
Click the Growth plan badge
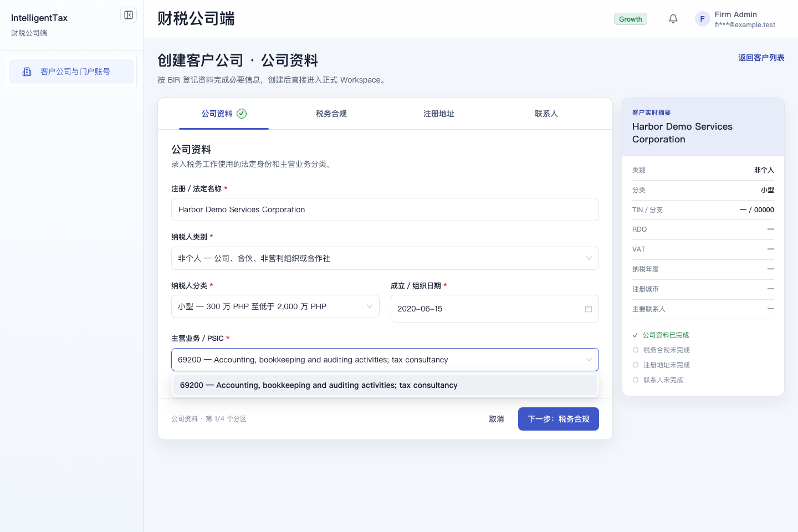pyautogui.click(x=631, y=19)
